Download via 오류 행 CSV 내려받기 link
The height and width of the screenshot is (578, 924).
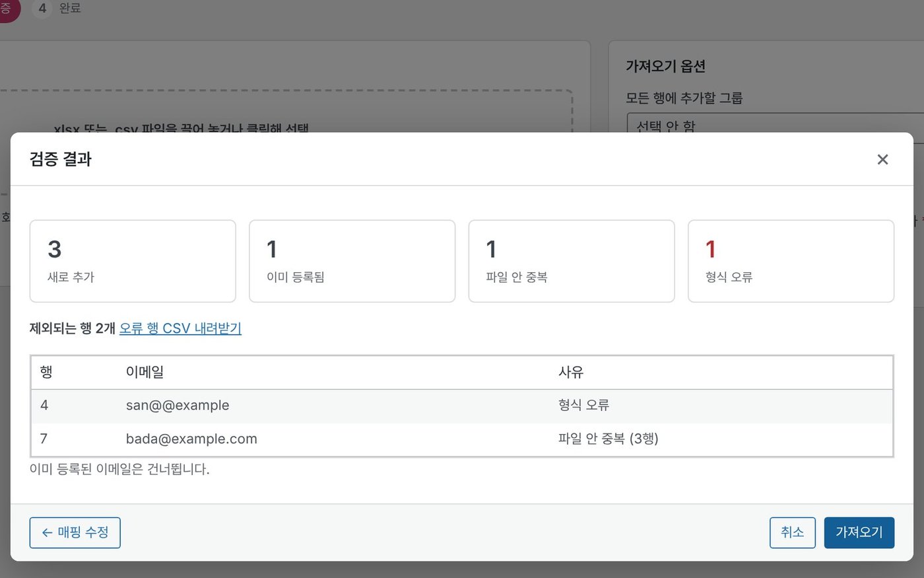(x=180, y=328)
